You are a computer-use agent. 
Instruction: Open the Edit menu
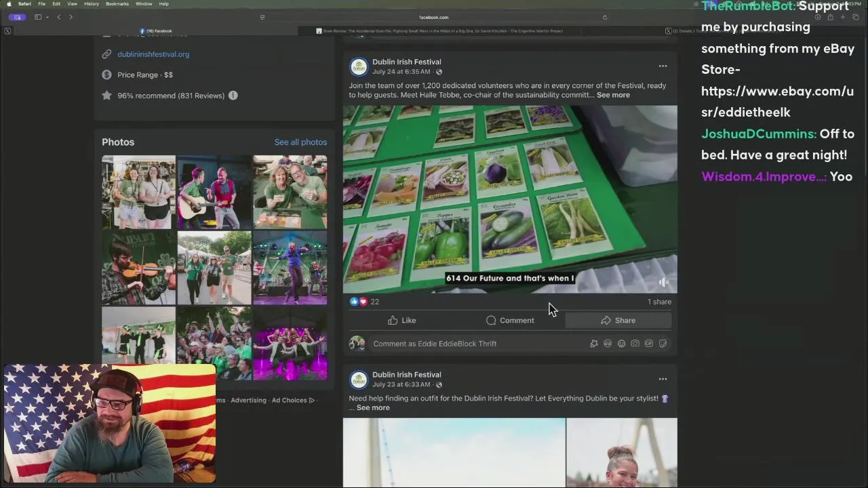coord(56,4)
